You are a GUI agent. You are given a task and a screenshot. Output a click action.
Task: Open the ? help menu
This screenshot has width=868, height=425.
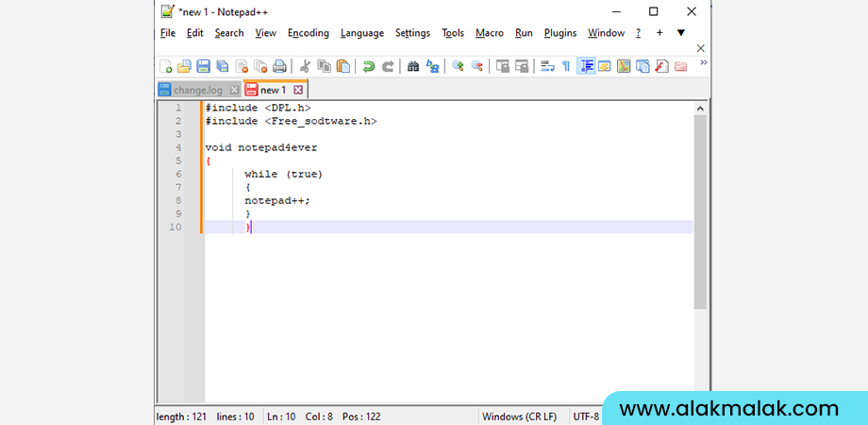point(639,33)
